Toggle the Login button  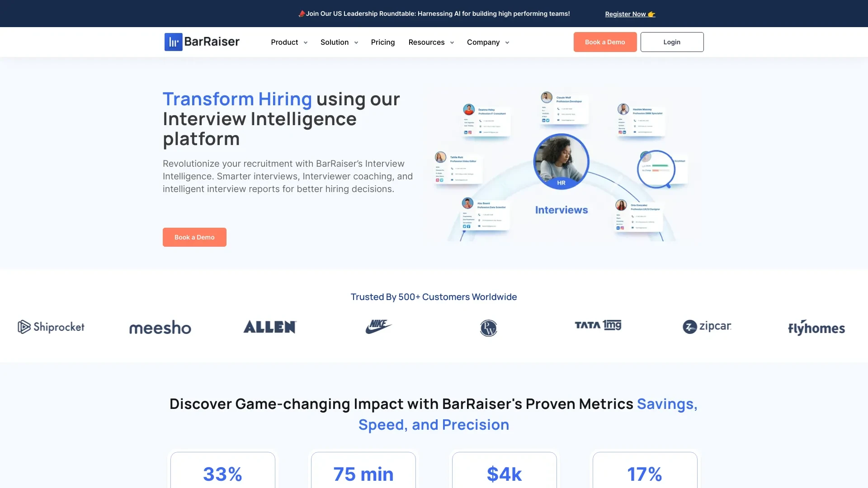tap(672, 42)
